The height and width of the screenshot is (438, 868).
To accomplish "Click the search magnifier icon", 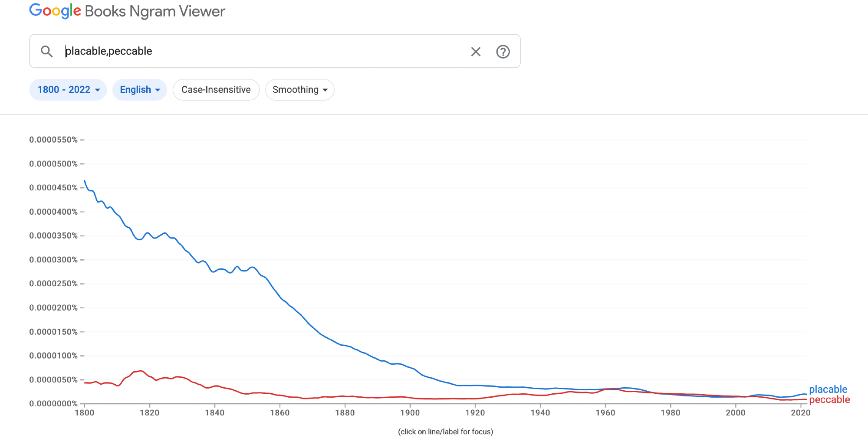I will click(x=46, y=52).
